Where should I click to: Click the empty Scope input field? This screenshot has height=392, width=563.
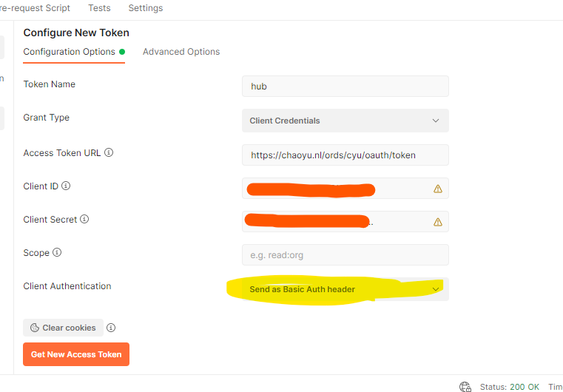pos(345,255)
